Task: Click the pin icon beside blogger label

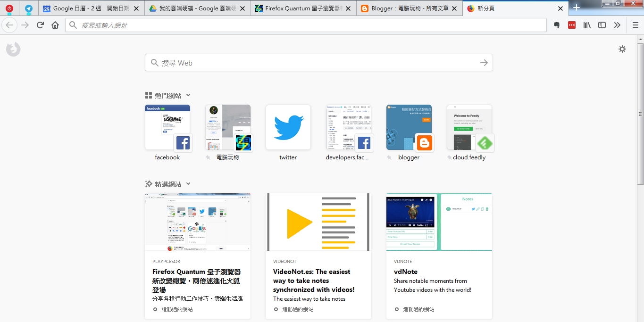Action: [x=389, y=157]
